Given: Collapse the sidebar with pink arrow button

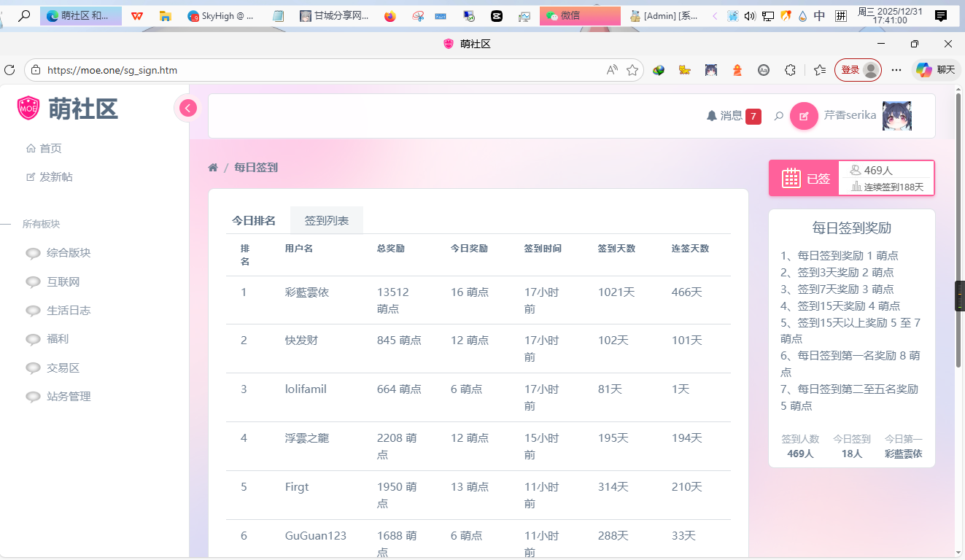Looking at the screenshot, I should click(188, 108).
